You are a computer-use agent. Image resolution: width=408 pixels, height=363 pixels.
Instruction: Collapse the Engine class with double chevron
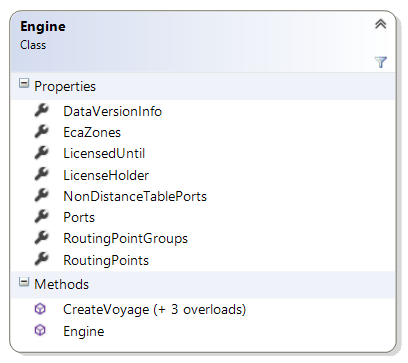coord(381,24)
